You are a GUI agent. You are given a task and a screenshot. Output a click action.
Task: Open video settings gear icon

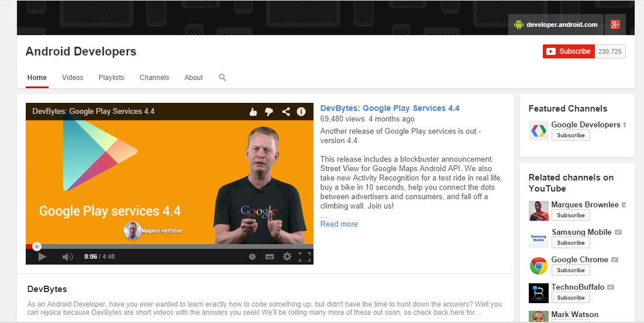pyautogui.click(x=287, y=256)
